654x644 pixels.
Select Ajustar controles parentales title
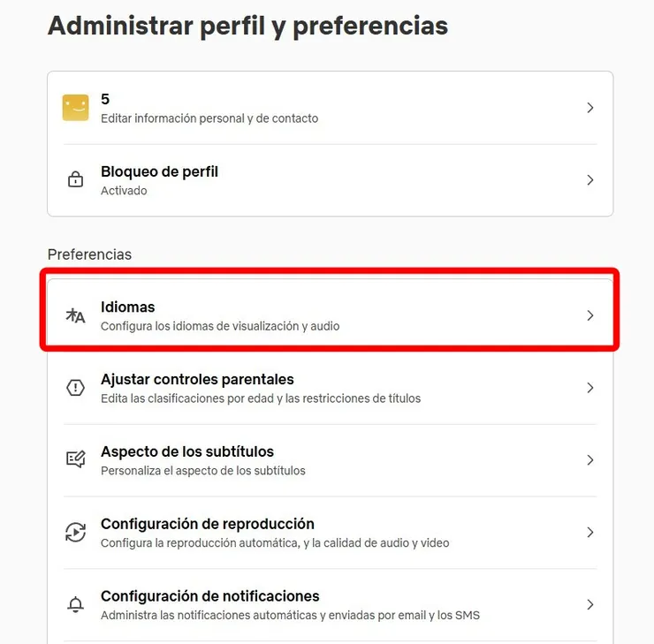point(197,380)
